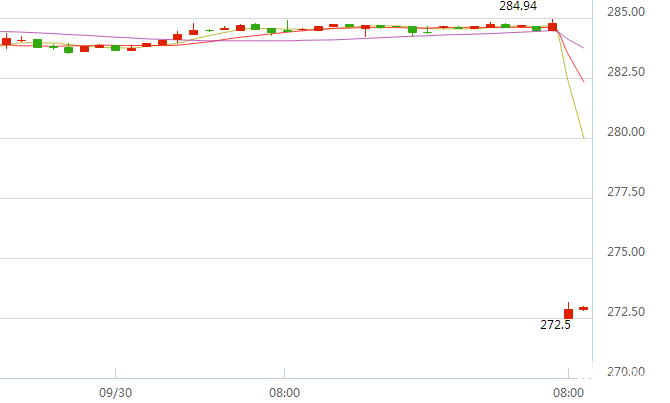Click the 280.00 price axis label
The image size is (670, 403).
(x=626, y=132)
